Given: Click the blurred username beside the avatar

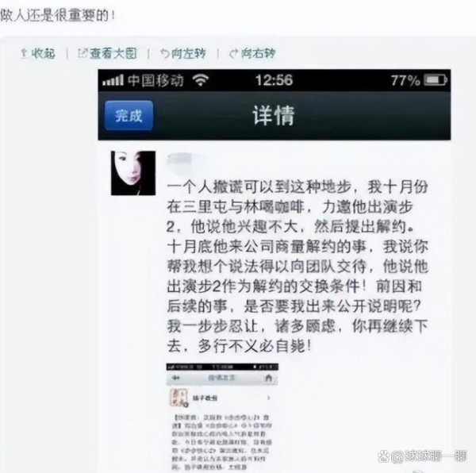Looking at the screenshot, I should pos(181,160).
